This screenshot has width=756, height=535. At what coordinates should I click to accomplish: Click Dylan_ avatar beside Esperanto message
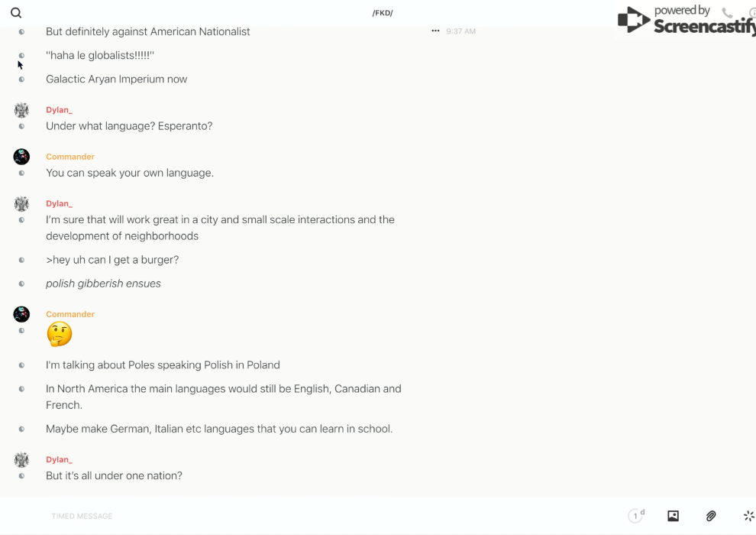pos(21,110)
